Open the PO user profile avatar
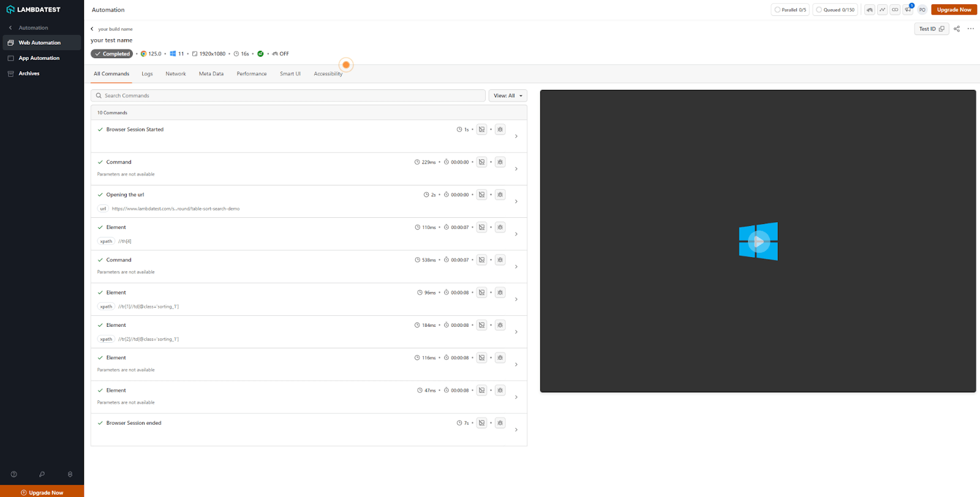This screenshot has height=497, width=980. 922,10
